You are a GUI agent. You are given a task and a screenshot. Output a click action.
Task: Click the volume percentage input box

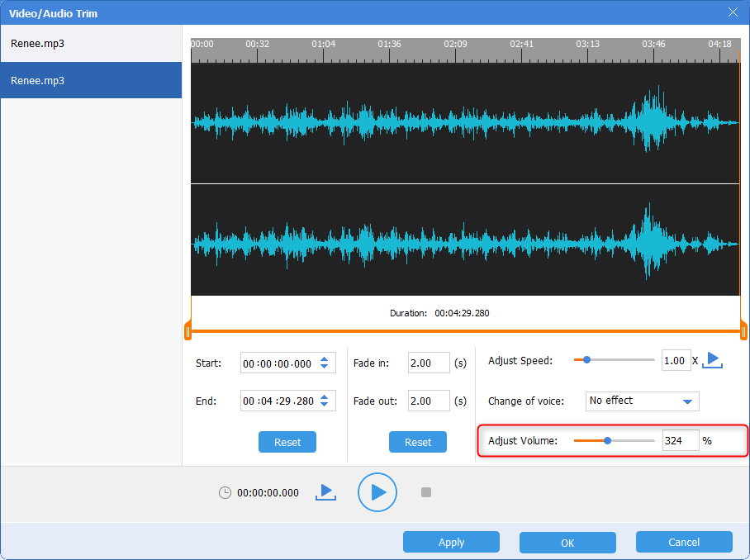click(680, 441)
